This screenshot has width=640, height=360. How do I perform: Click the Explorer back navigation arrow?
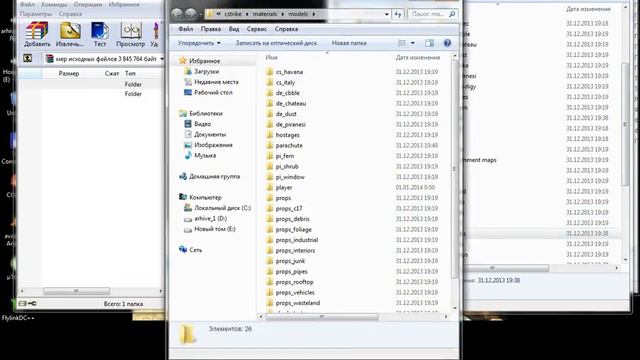[x=177, y=14]
